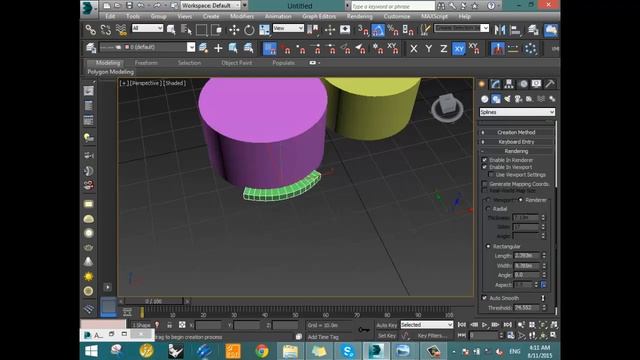This screenshot has height=360, width=640.
Task: Open the Selected key filter dropdown
Action: coord(427,325)
